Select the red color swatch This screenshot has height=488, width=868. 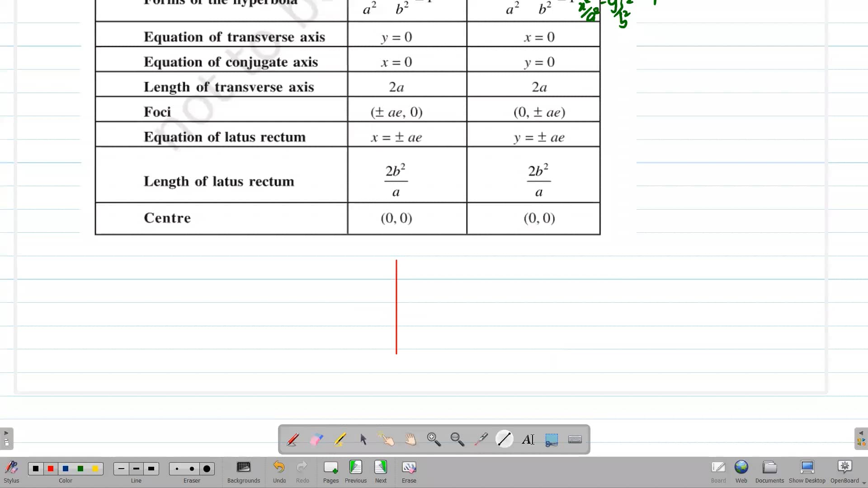(x=50, y=469)
